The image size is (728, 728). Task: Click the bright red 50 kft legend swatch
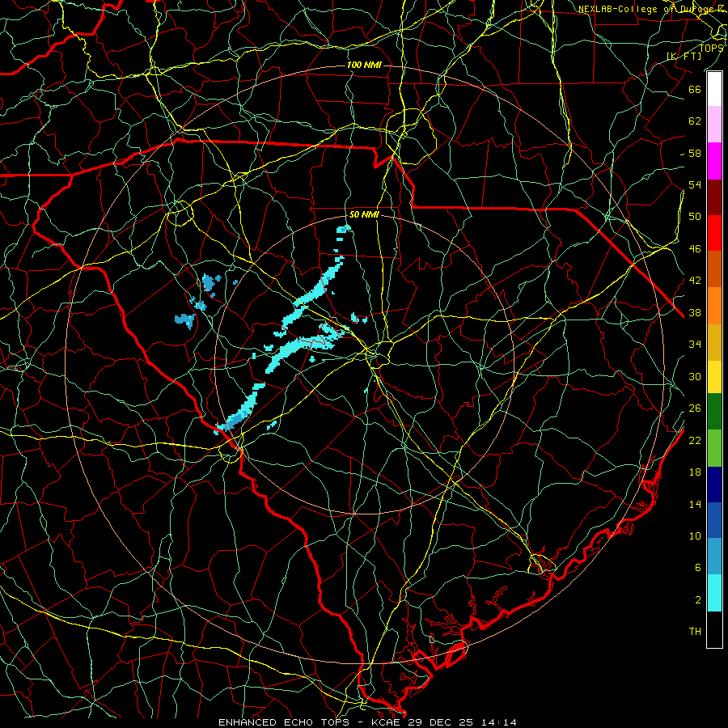714,233
